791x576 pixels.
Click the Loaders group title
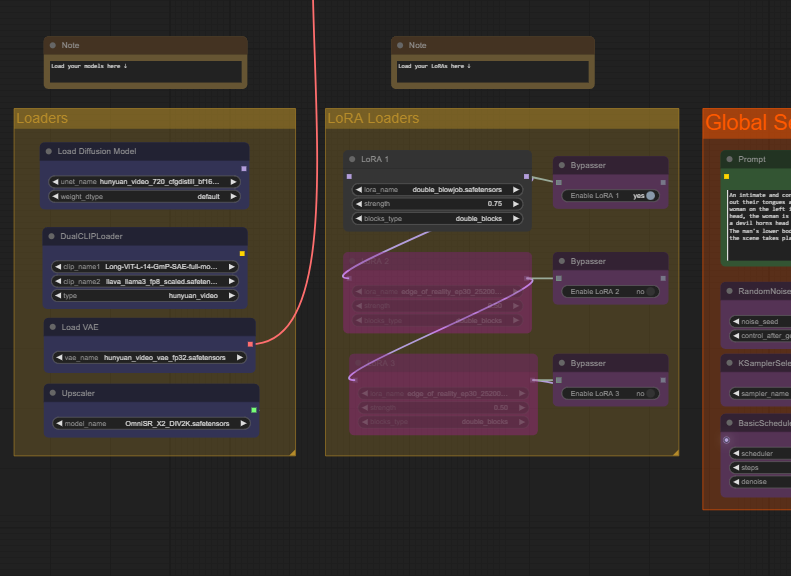42,118
